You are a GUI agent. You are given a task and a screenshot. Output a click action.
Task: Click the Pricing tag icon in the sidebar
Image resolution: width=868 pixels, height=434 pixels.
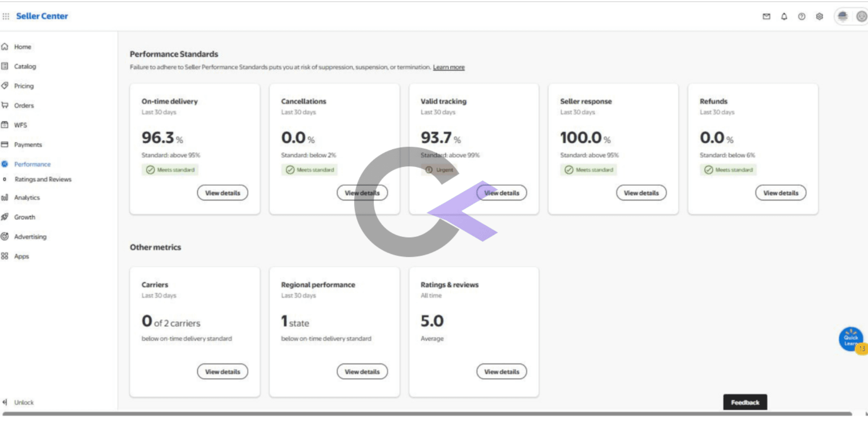pyautogui.click(x=5, y=85)
